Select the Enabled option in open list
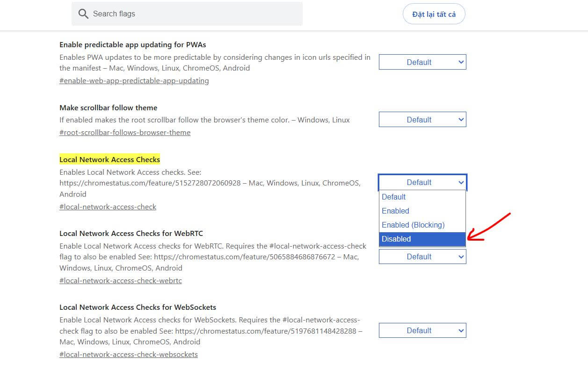Viewport: 588px width, 371px height. [x=422, y=211]
